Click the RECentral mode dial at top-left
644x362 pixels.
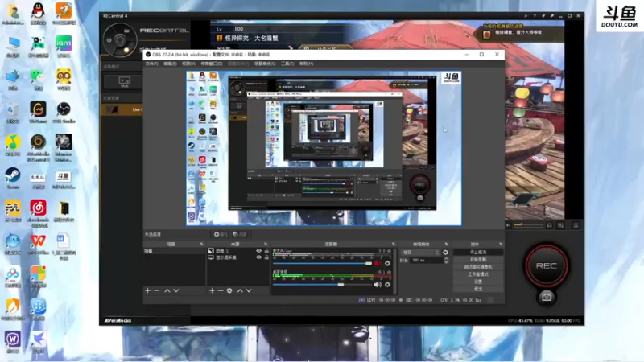pos(120,39)
